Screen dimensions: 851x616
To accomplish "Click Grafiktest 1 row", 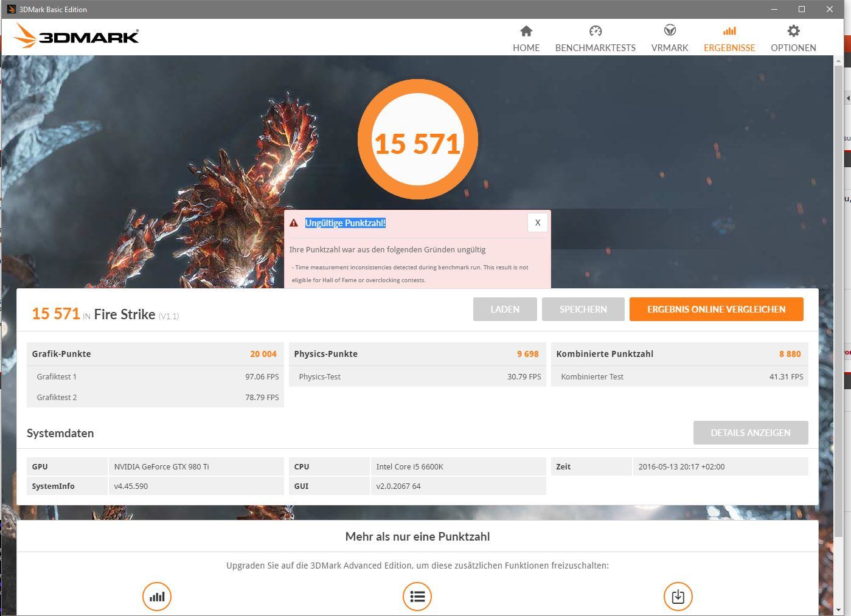I will [x=155, y=376].
